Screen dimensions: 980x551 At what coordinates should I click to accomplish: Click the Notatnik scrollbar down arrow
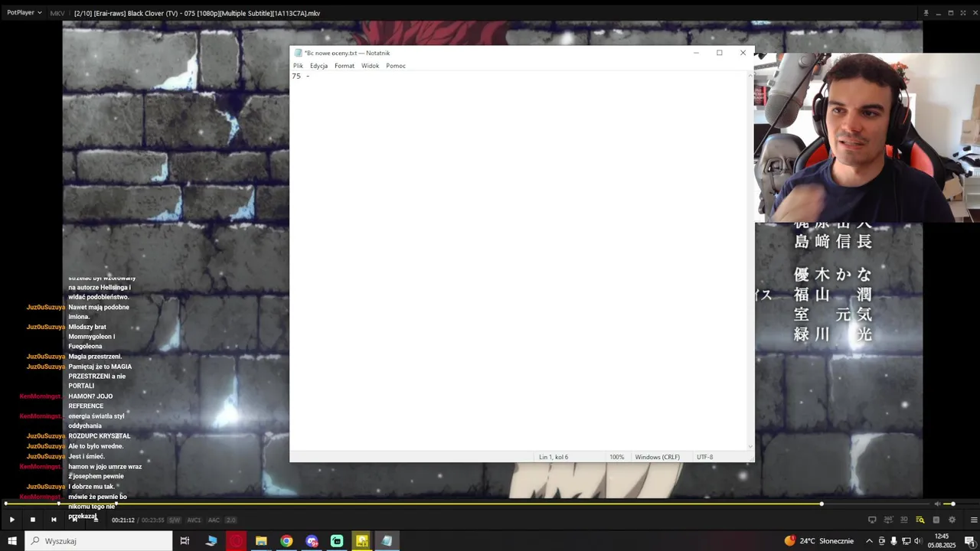pos(750,447)
